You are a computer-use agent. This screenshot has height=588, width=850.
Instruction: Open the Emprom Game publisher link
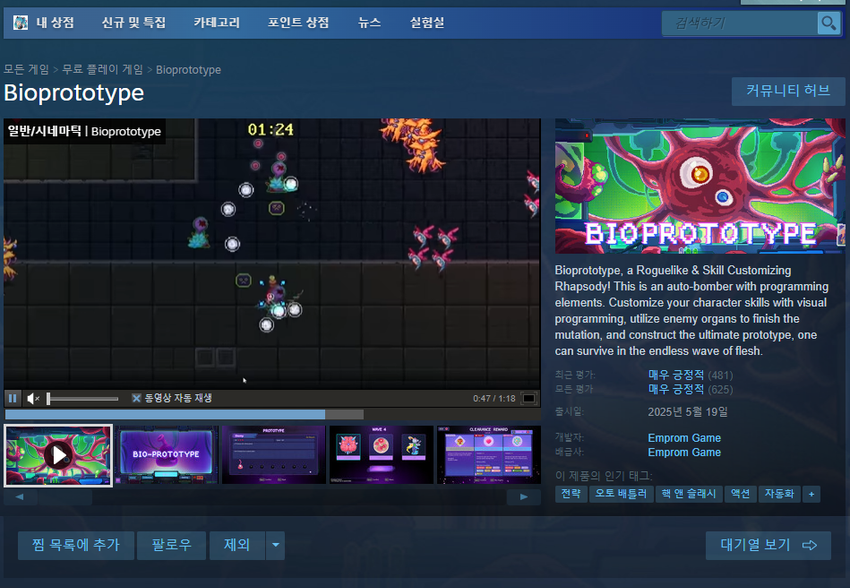pos(684,453)
